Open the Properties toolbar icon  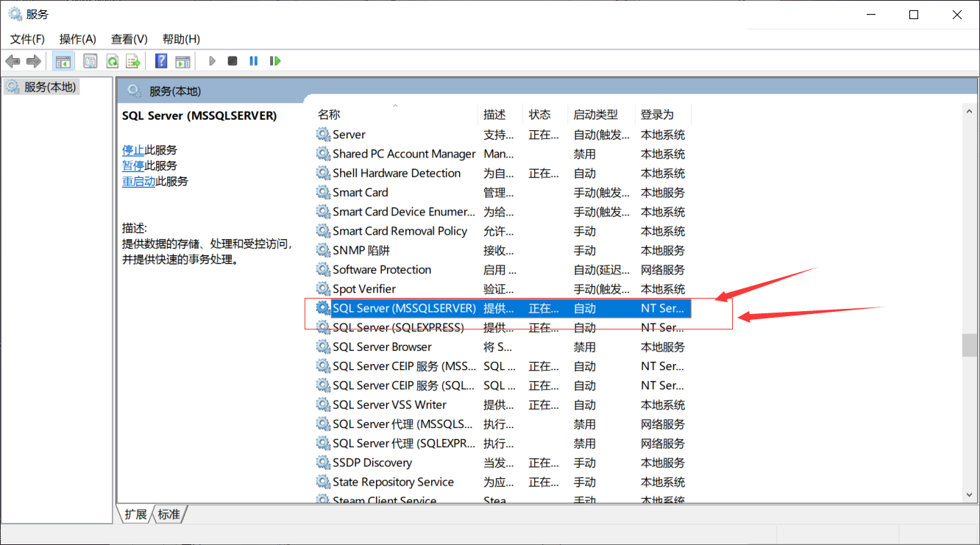point(90,61)
